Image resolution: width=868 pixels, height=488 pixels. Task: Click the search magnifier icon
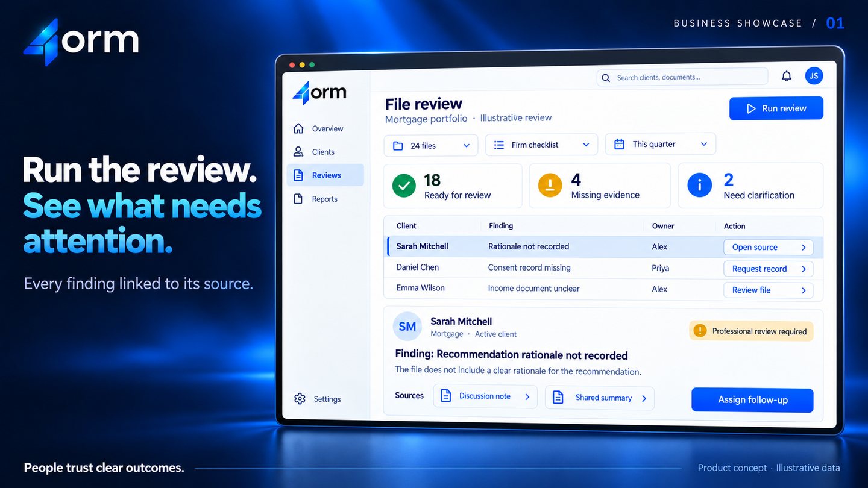pyautogui.click(x=606, y=78)
